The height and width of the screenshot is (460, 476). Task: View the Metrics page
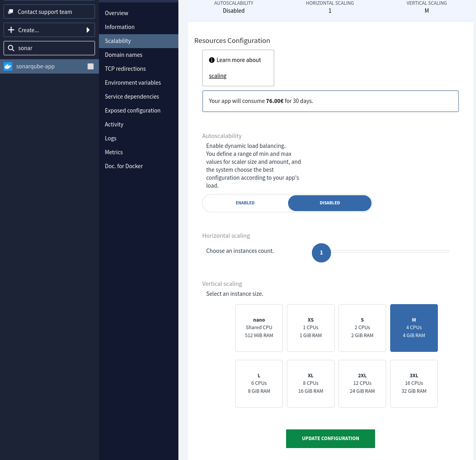point(114,152)
